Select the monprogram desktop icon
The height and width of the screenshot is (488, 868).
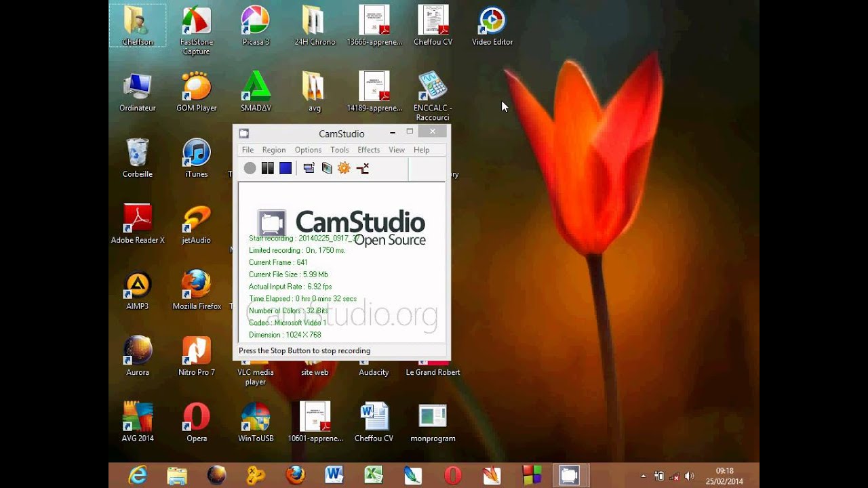pyautogui.click(x=433, y=422)
